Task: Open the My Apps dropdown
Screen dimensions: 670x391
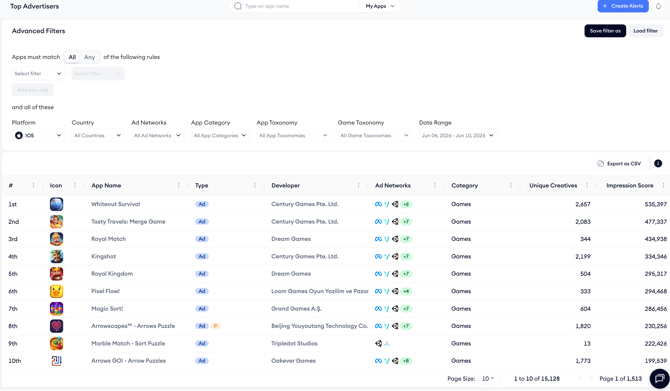Action: (x=380, y=6)
